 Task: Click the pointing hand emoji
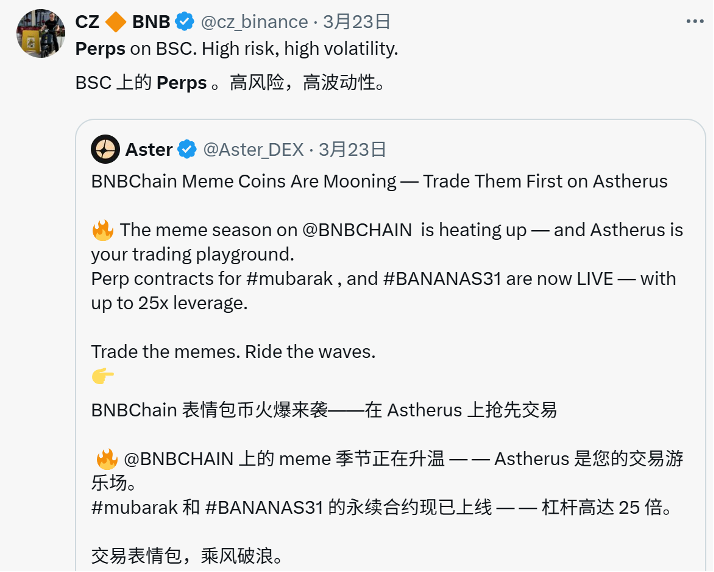coord(103,376)
